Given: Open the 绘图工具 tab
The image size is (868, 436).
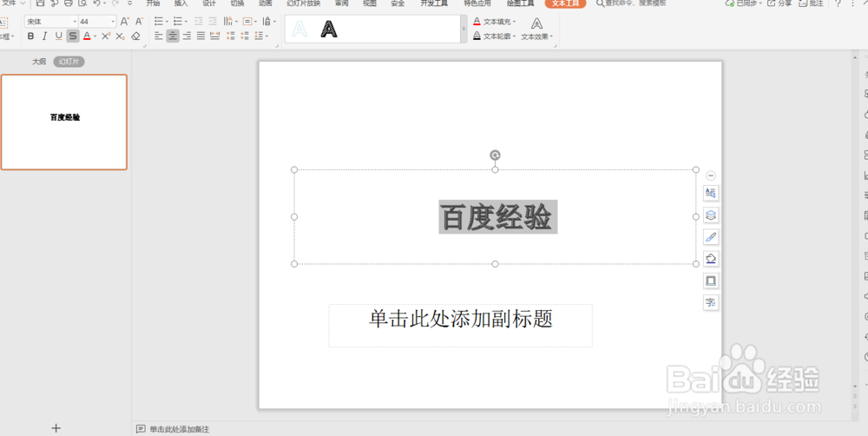Looking at the screenshot, I should 521,3.
